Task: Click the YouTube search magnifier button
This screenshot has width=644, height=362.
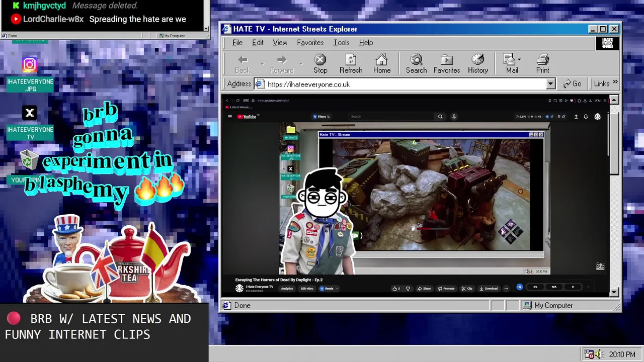Action: [440, 117]
